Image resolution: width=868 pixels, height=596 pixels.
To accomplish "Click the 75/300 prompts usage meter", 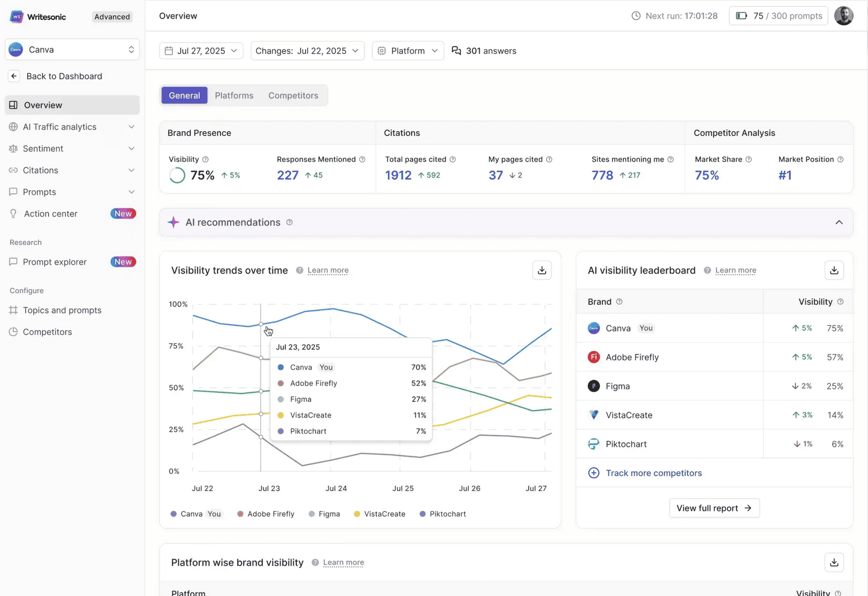I will (x=778, y=15).
